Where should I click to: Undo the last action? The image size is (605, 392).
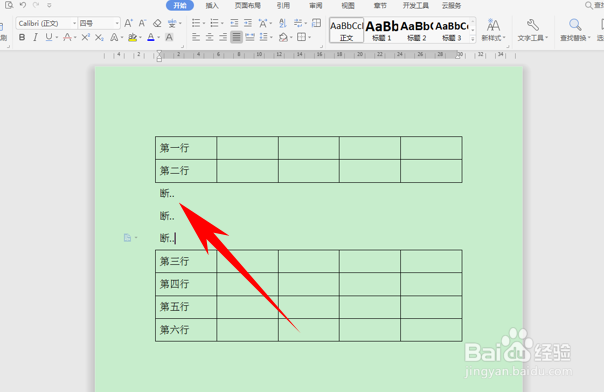click(23, 5)
